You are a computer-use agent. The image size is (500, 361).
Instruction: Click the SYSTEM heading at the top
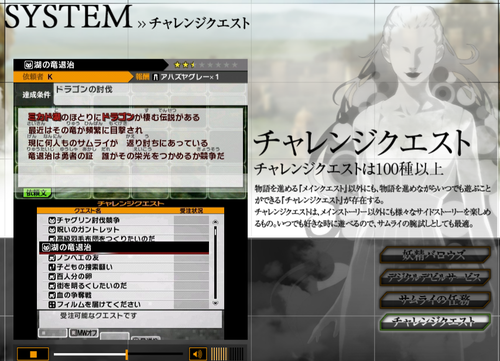click(68, 17)
